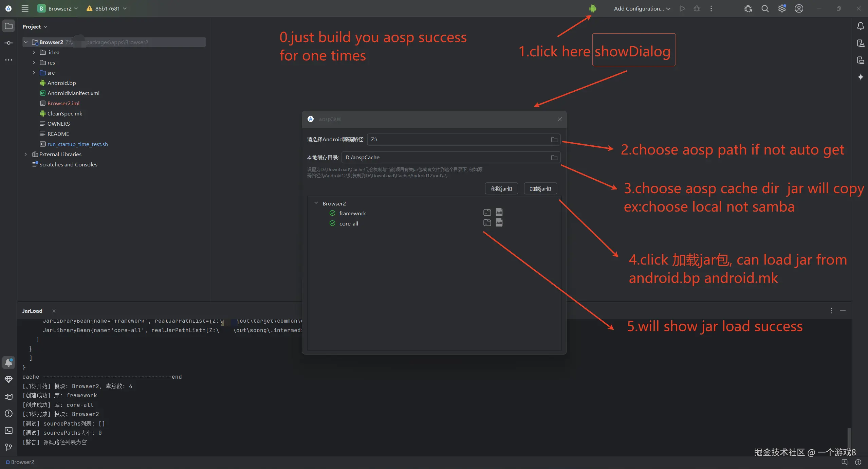Open the Search Everywhere magnifier

[x=765, y=8]
